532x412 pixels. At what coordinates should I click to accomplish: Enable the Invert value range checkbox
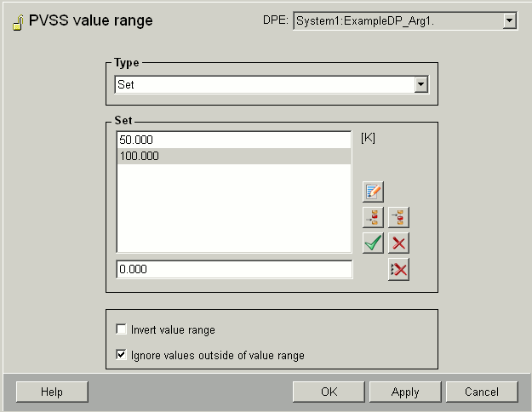[x=122, y=329]
